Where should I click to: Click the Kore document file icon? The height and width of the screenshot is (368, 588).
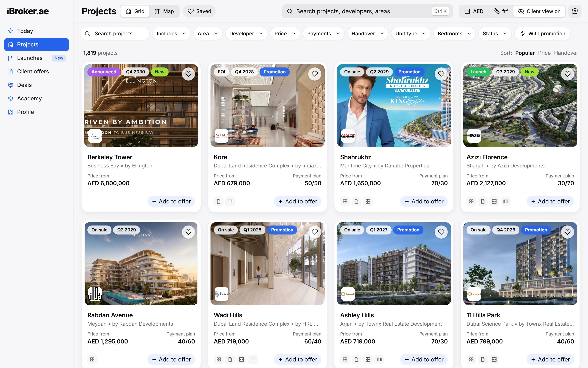219,201
